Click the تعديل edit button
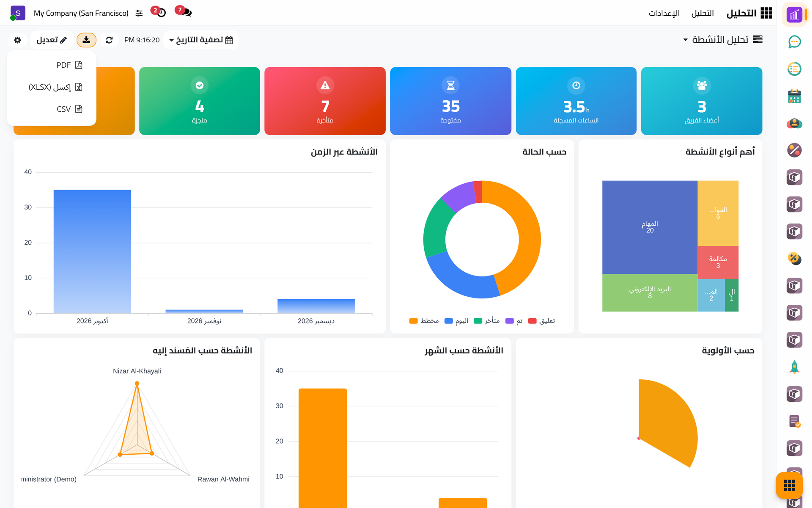 pyautogui.click(x=52, y=40)
